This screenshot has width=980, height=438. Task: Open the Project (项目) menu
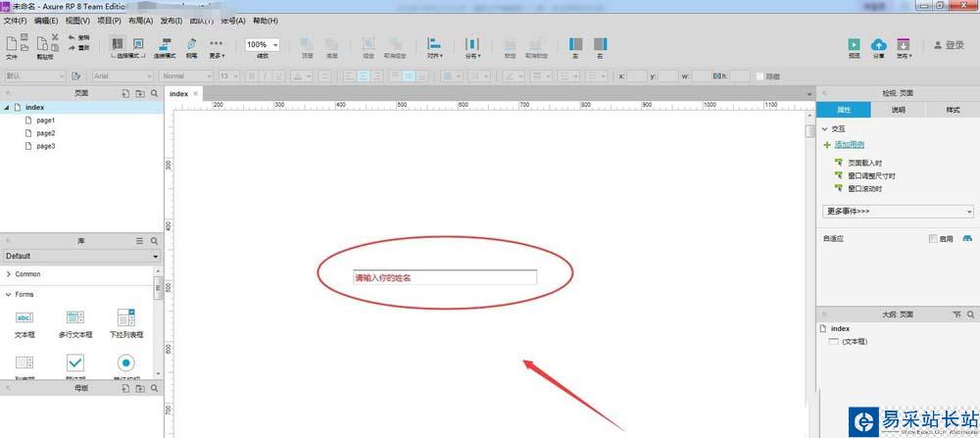coord(109,21)
